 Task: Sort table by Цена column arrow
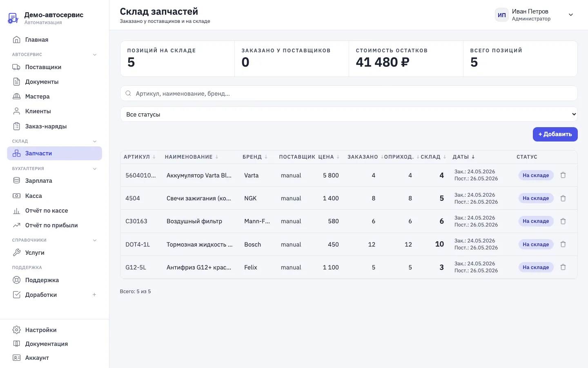tap(338, 157)
